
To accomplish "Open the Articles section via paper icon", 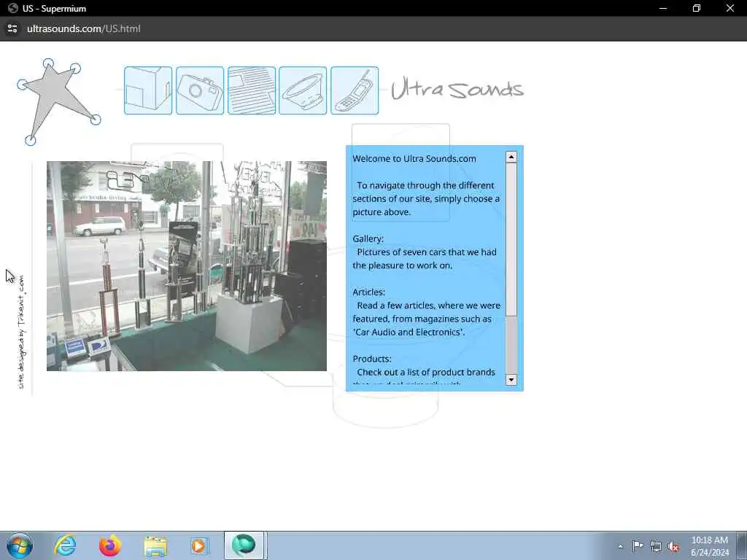I will pos(252,90).
